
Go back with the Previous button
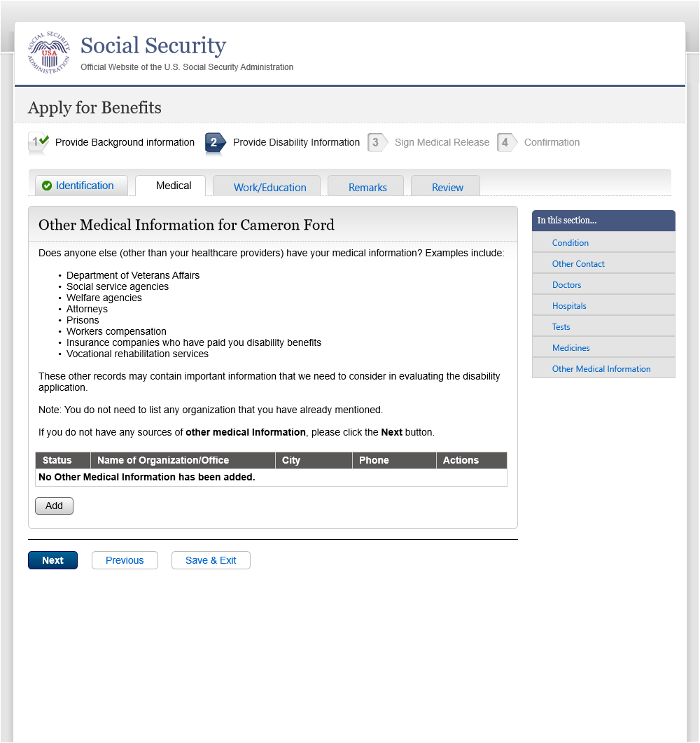pyautogui.click(x=125, y=560)
